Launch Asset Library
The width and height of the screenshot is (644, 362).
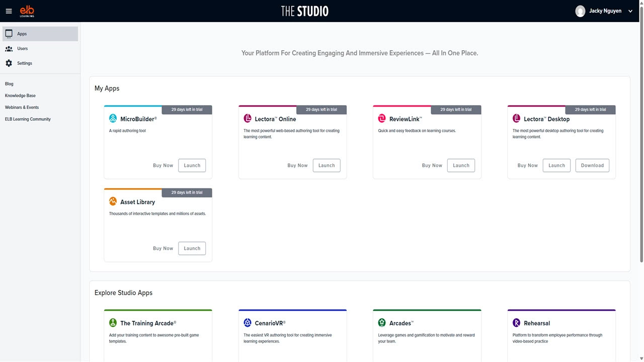[192, 248]
